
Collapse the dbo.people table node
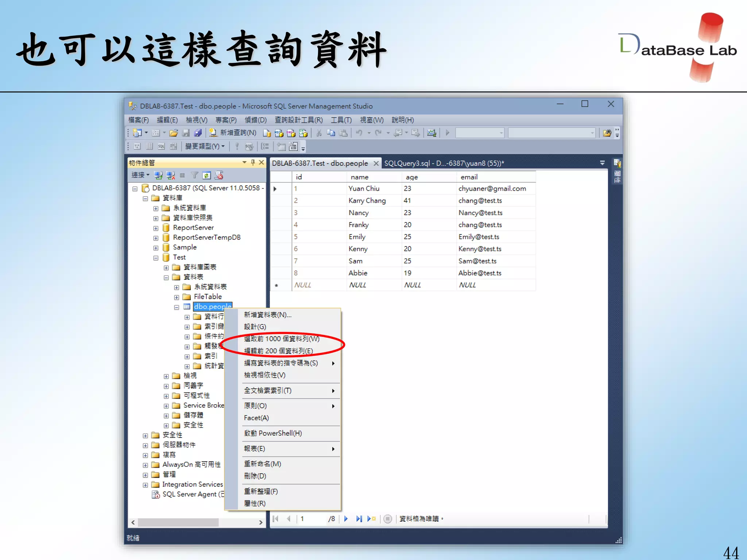[177, 307]
